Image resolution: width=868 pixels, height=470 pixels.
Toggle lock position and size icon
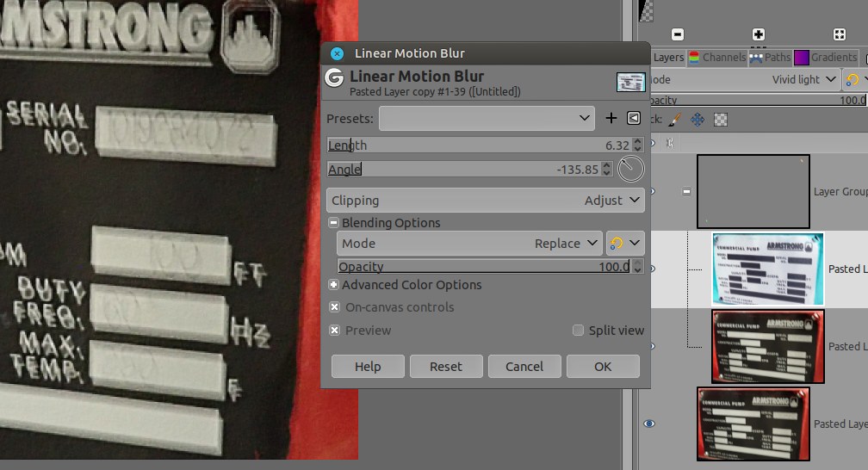tap(697, 120)
